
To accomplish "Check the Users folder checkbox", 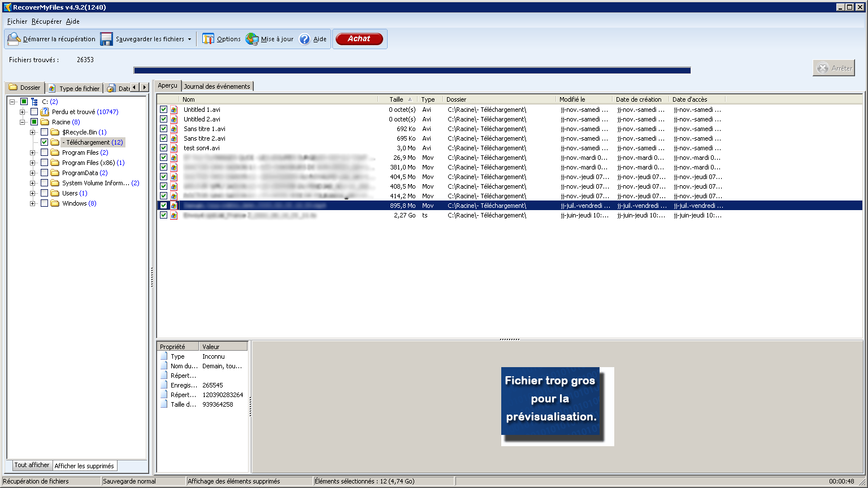I will [44, 193].
